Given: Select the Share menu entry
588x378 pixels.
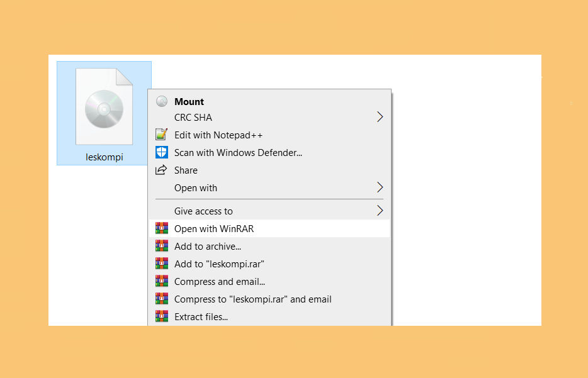Looking at the screenshot, I should (x=269, y=170).
